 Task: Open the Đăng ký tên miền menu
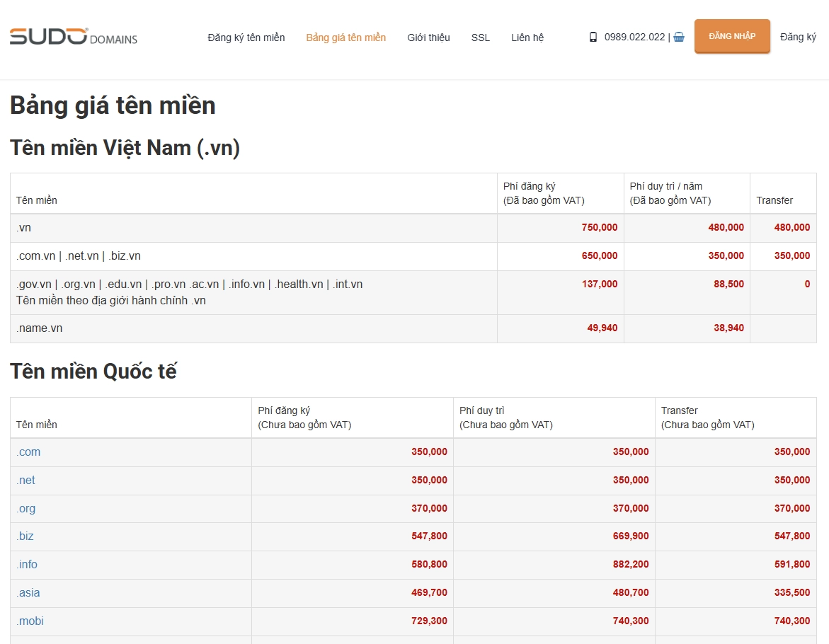pyautogui.click(x=246, y=38)
